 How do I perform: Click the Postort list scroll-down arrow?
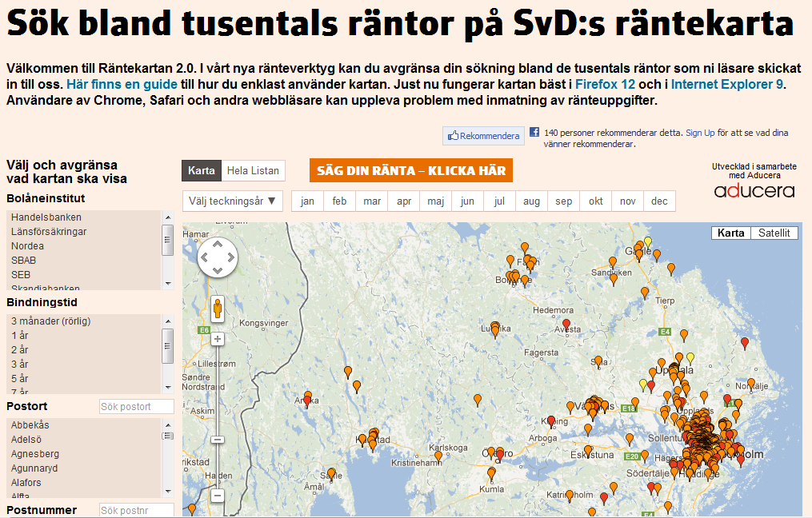click(x=168, y=491)
